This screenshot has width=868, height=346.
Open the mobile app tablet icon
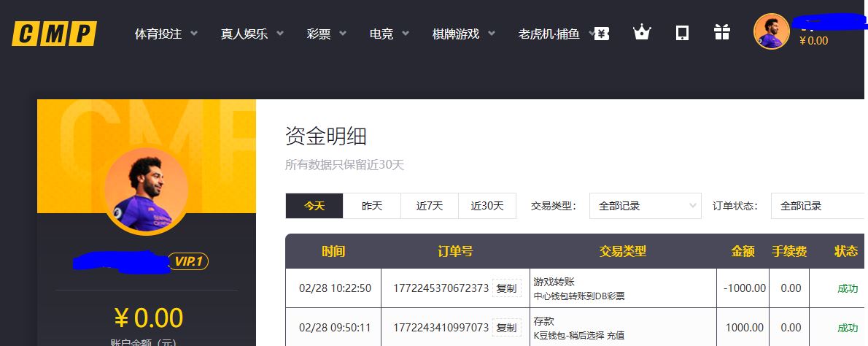point(682,33)
